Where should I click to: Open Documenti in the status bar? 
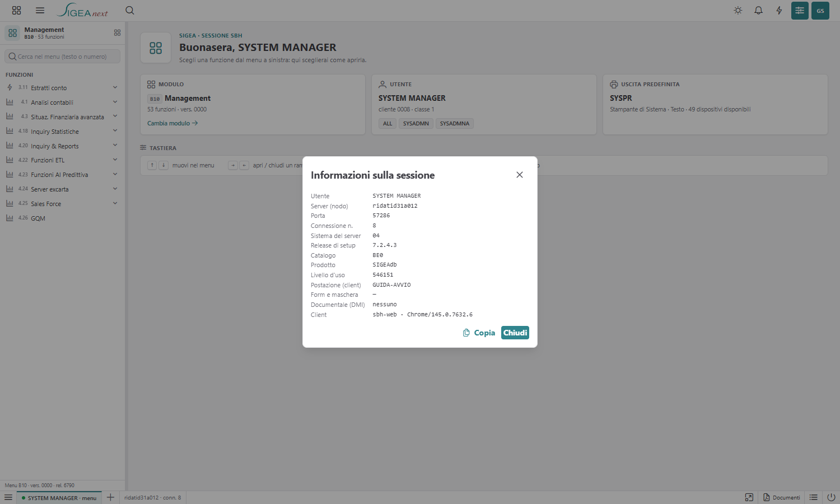tap(781, 497)
